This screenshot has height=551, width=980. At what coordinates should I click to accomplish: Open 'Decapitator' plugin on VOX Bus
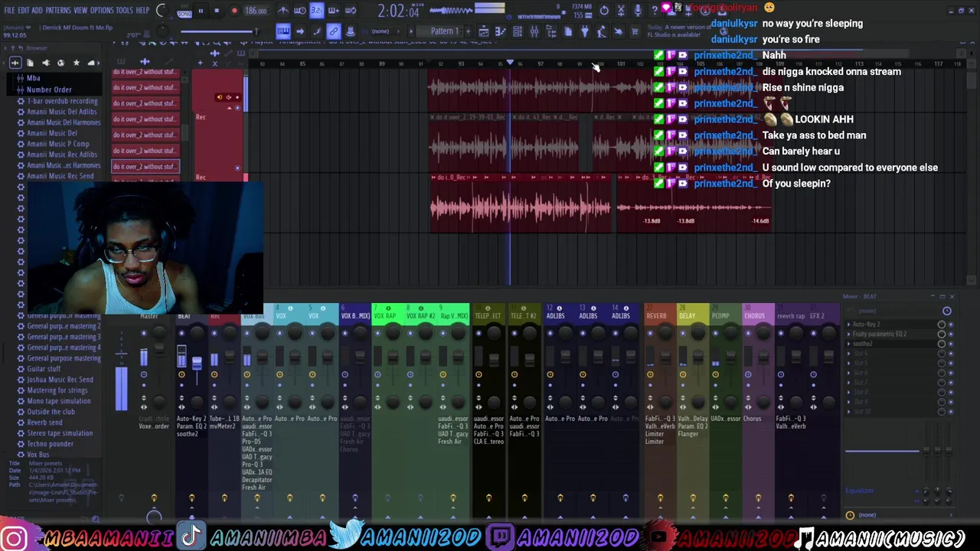256,480
